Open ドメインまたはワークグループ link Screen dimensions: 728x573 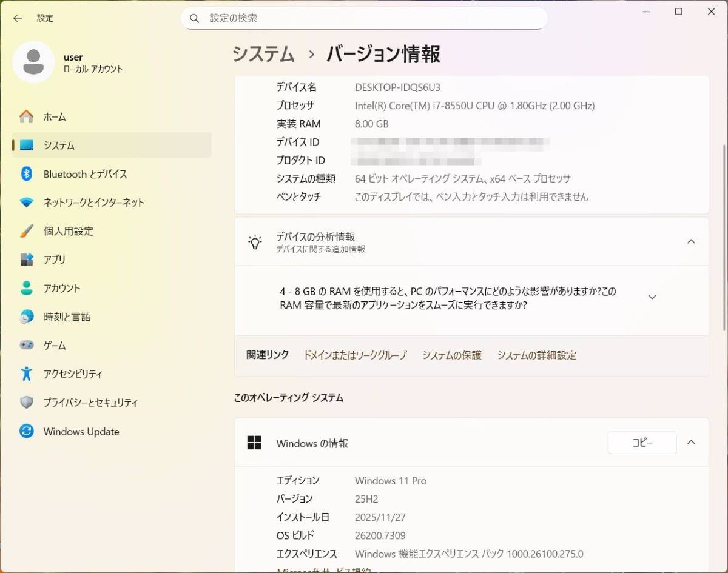(x=355, y=355)
